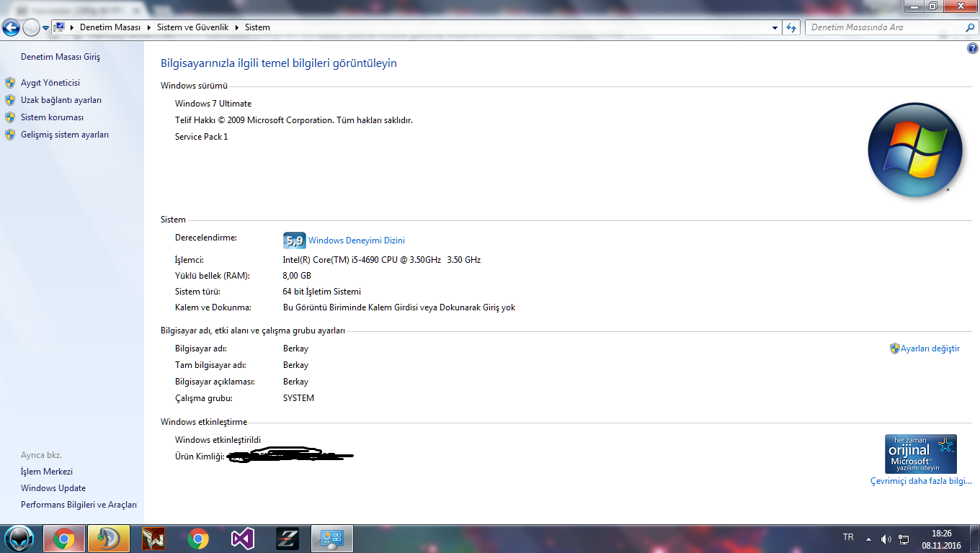Open the TeamSpeak headset taskbar icon
Image resolution: width=980 pixels, height=553 pixels.
[109, 539]
